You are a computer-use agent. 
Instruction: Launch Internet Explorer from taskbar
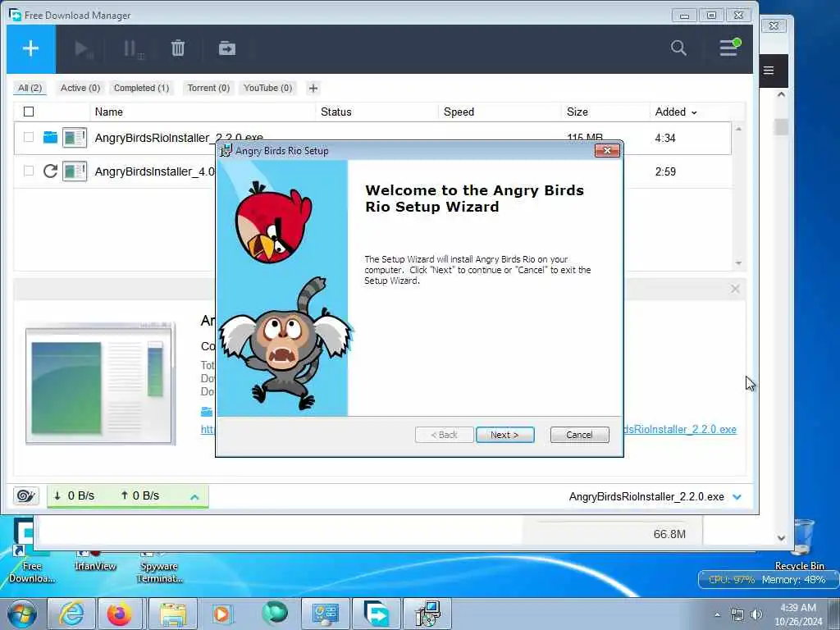[x=71, y=614]
